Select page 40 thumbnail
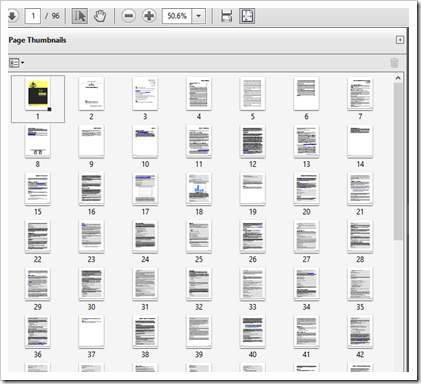Screen dimensions: 421x384 tap(252, 332)
